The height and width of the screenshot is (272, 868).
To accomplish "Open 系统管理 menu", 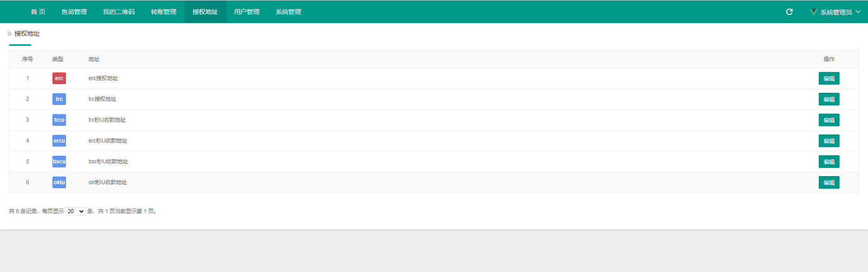I will click(x=288, y=12).
